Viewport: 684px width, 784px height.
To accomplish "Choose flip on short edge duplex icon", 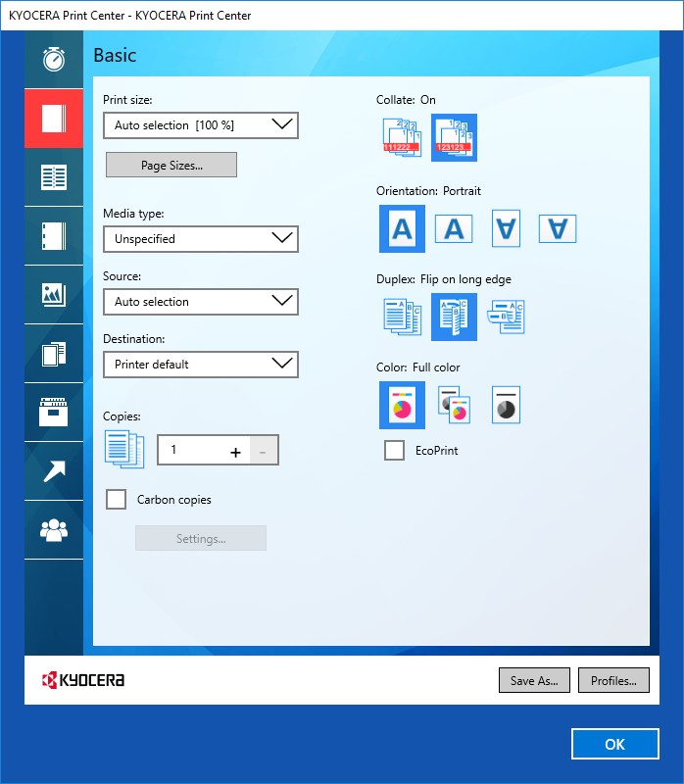I will click(x=506, y=317).
